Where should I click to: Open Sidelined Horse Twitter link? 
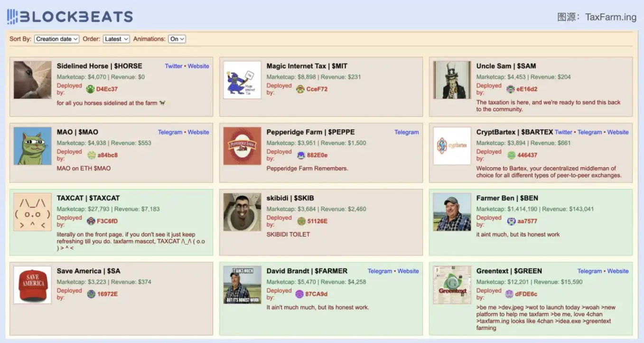click(173, 66)
